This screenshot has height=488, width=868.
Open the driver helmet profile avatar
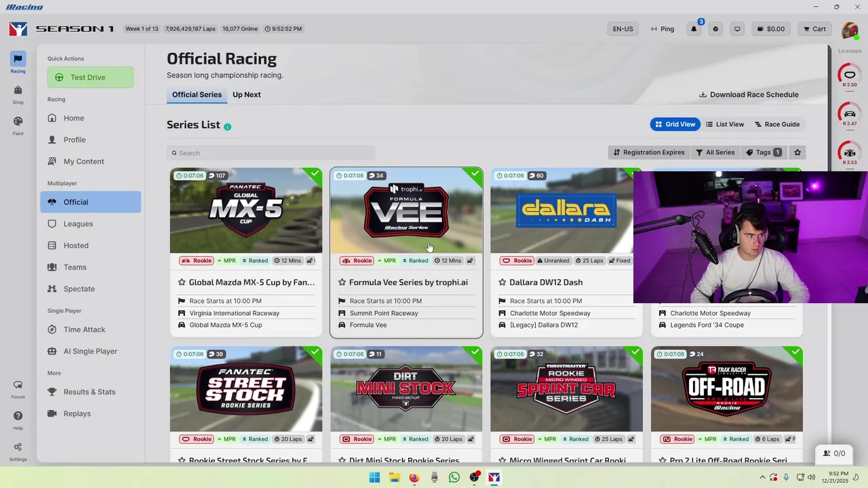click(850, 30)
